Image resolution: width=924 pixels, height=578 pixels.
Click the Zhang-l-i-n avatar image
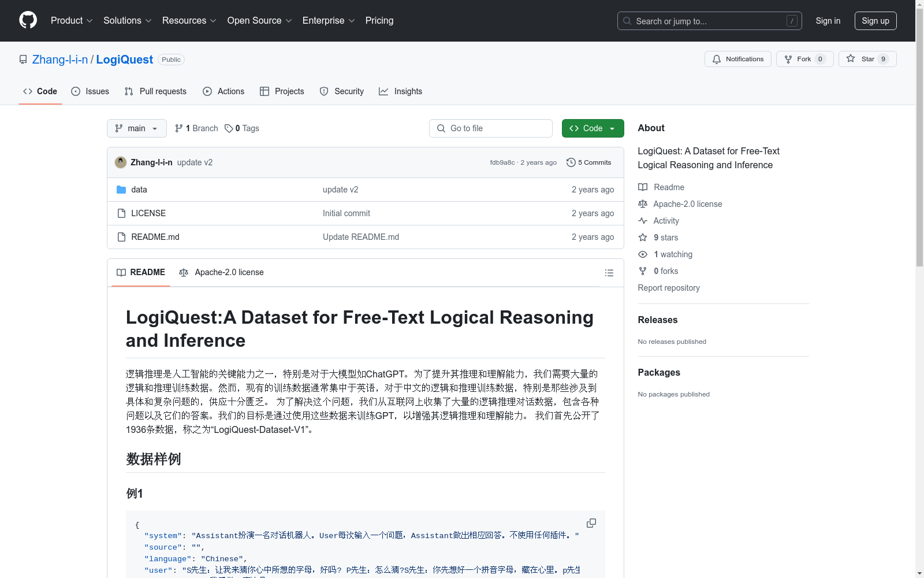(121, 162)
